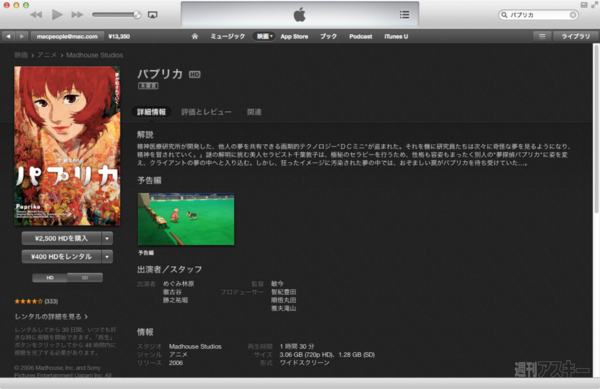Open the ブック section
600x389 pixels.
coord(328,36)
